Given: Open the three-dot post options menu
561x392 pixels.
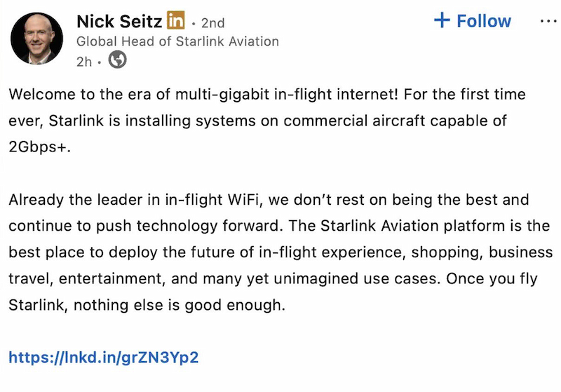Looking at the screenshot, I should (548, 21).
